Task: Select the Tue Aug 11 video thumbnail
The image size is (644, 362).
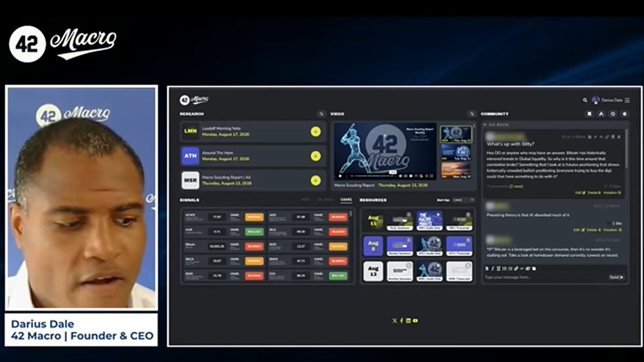Action: (x=456, y=152)
